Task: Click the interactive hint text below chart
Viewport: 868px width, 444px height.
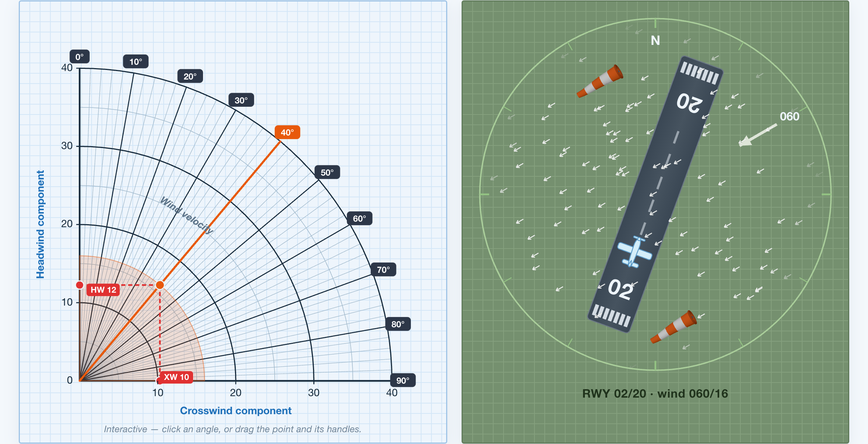Action: (232, 429)
